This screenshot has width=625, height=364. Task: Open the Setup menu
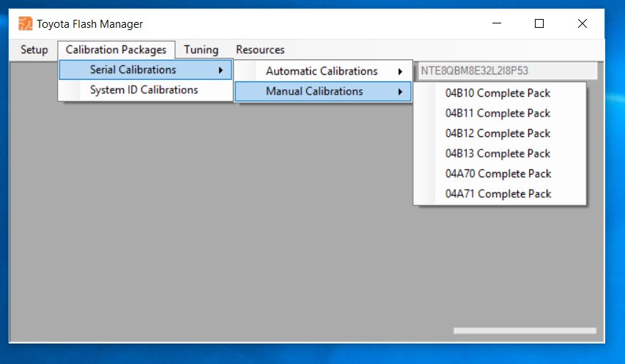coord(34,50)
